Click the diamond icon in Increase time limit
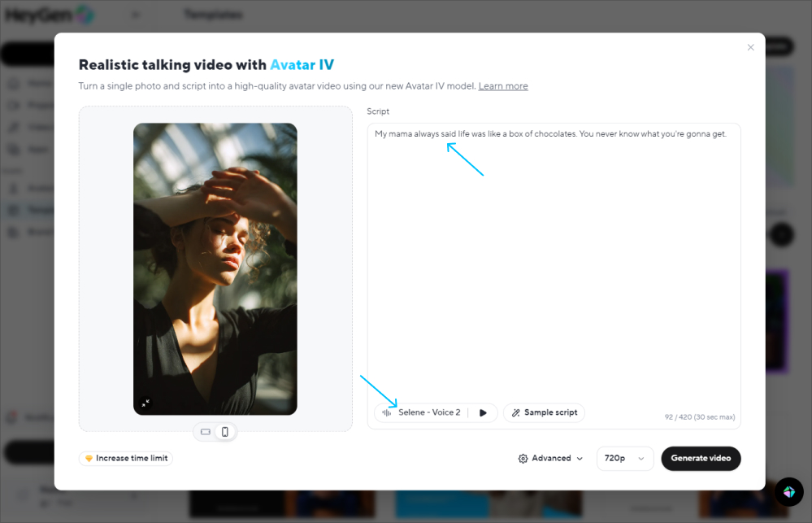 [x=89, y=459]
